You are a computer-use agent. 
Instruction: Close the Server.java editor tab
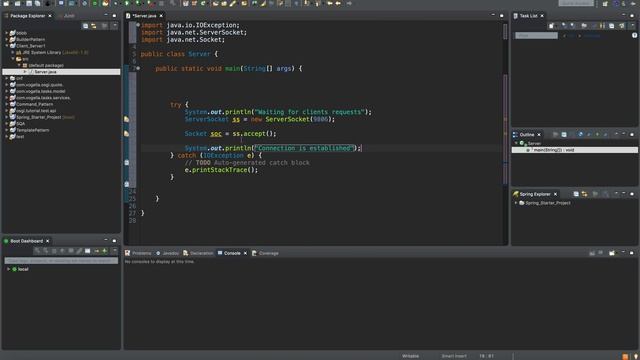click(161, 16)
